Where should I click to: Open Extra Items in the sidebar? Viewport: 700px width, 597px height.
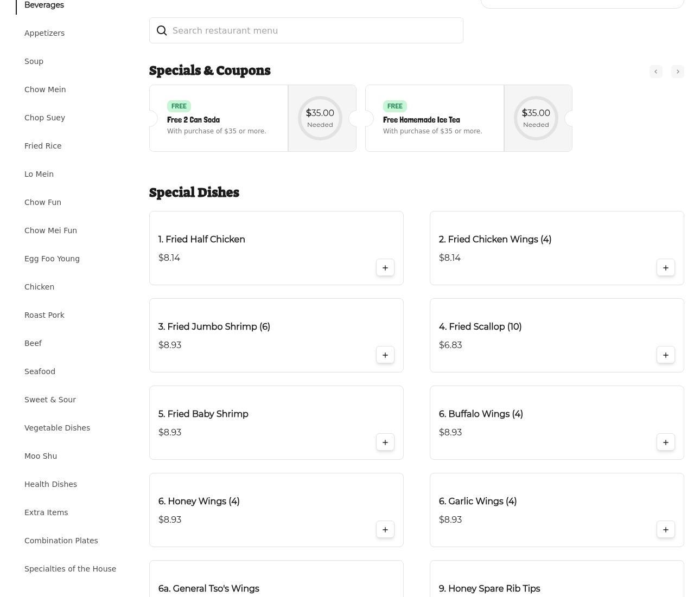pyautogui.click(x=46, y=512)
